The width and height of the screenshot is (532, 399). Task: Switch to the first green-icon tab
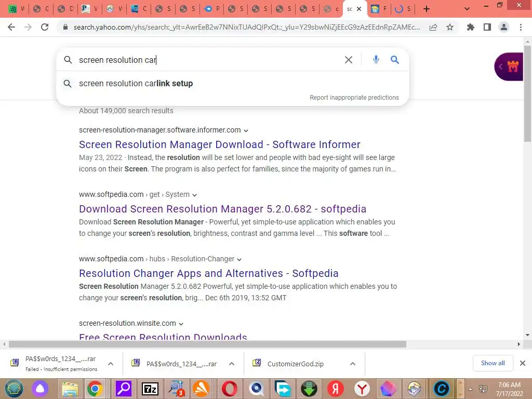[x=16, y=9]
